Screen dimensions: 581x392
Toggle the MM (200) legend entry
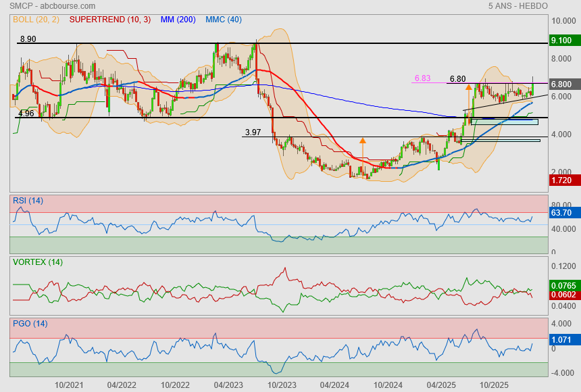[178, 20]
